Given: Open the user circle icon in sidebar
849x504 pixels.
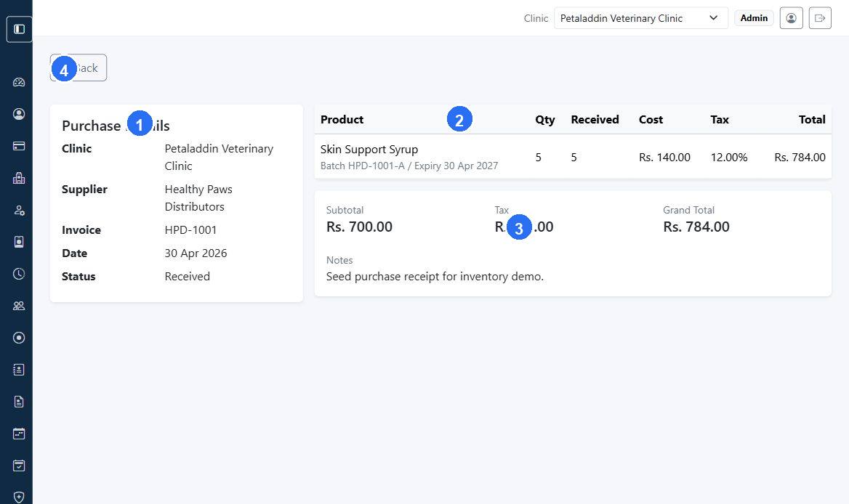Looking at the screenshot, I should [19, 114].
